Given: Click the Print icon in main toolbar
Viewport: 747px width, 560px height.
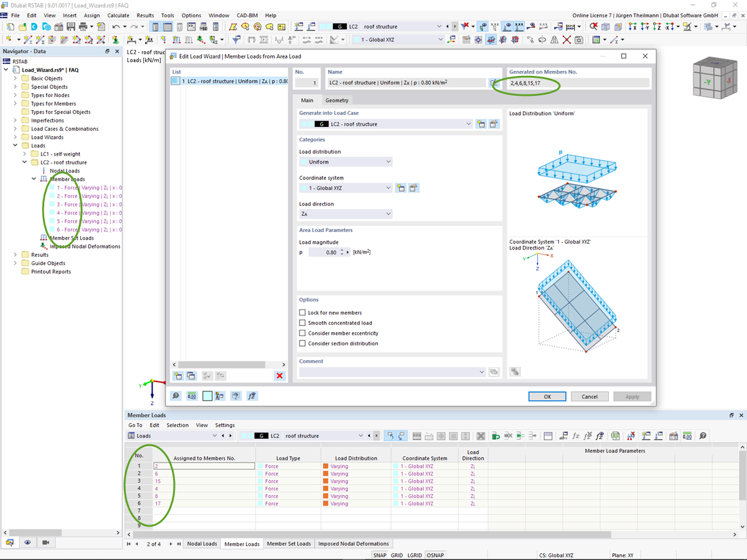Looking at the screenshot, I should tap(83, 27).
